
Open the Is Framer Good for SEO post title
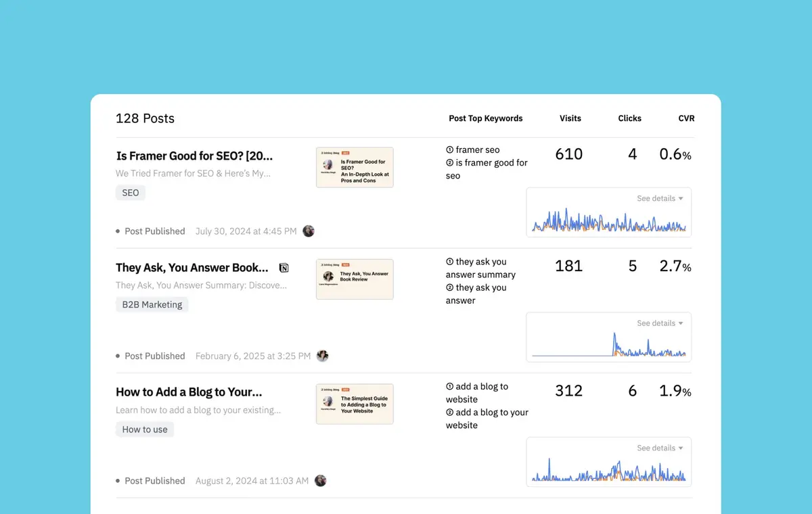click(x=195, y=156)
